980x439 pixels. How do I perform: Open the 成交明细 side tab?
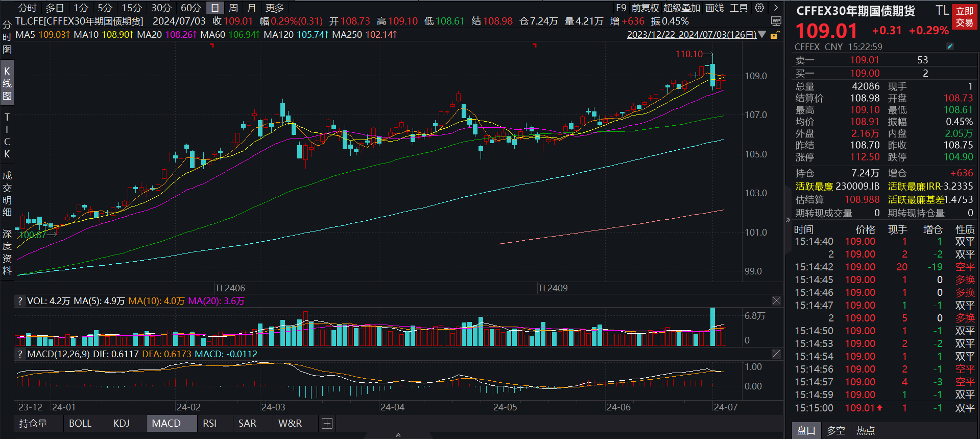(7, 194)
